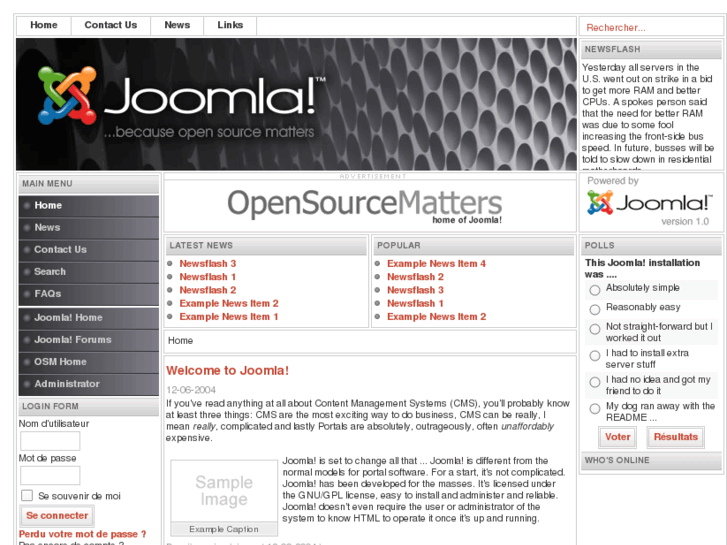This screenshot has width=727, height=545.
Task: Choose 'I had to install extra server stuff'
Action: click(x=594, y=356)
